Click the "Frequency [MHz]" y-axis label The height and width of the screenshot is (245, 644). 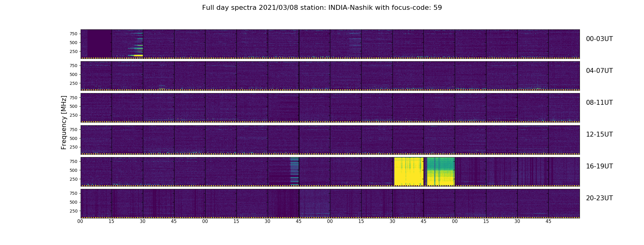point(64,123)
